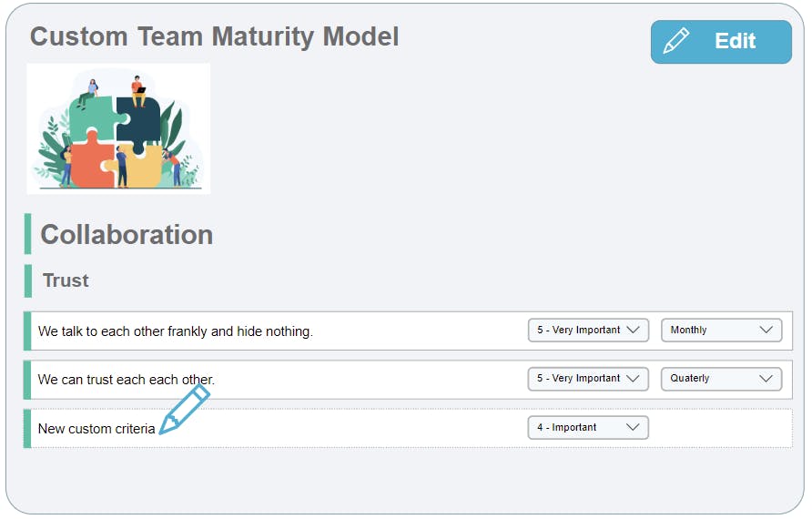This screenshot has height=519, width=812.
Task: Click the Edit button
Action: [x=720, y=42]
